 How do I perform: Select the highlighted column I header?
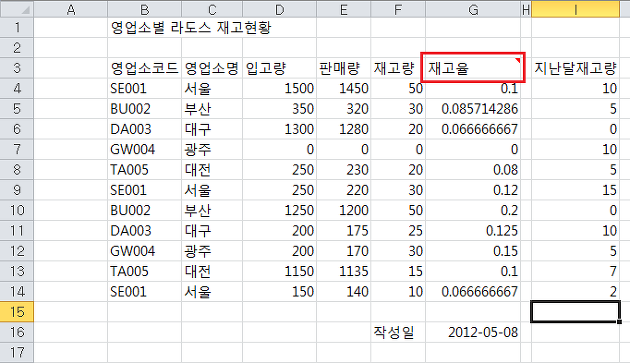(575, 9)
